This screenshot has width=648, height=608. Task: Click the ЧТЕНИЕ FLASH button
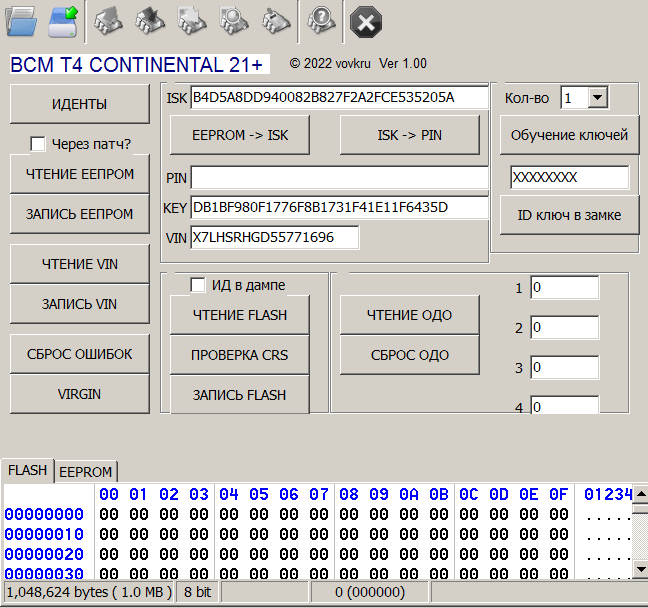240,315
